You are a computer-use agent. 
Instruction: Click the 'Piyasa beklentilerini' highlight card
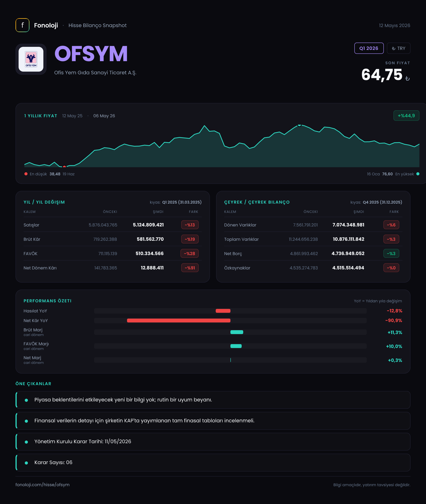point(213,400)
